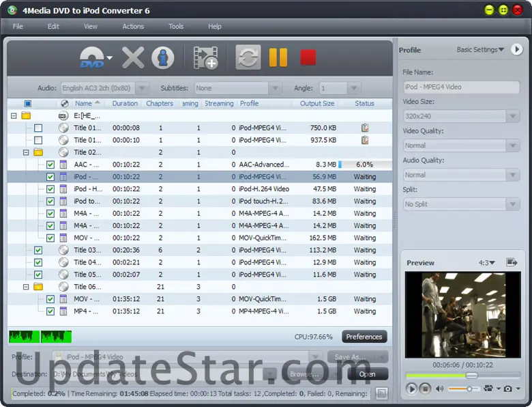This screenshot has width=532, height=407.
Task: Uncheck the Title 03 checkbox
Action: click(x=38, y=251)
